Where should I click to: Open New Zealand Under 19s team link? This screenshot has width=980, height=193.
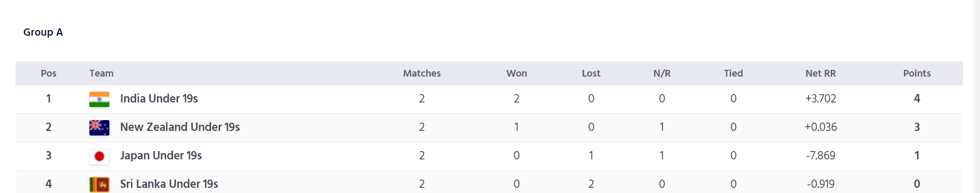180,127
